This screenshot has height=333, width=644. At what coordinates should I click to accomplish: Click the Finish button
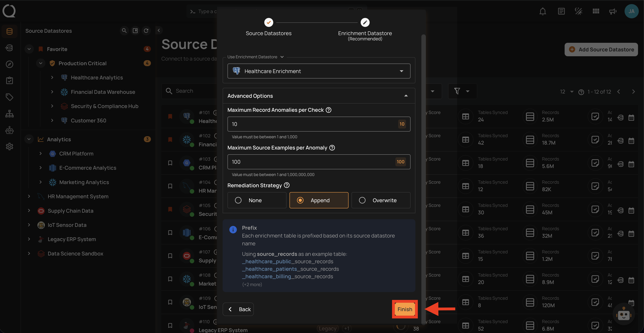pos(405,309)
